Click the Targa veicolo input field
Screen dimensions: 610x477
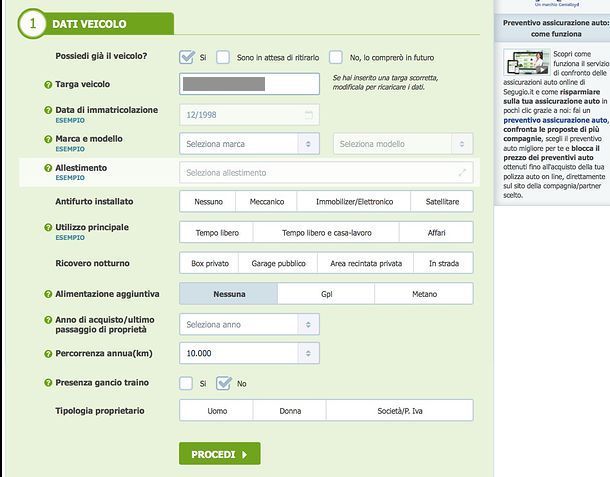tap(249, 84)
